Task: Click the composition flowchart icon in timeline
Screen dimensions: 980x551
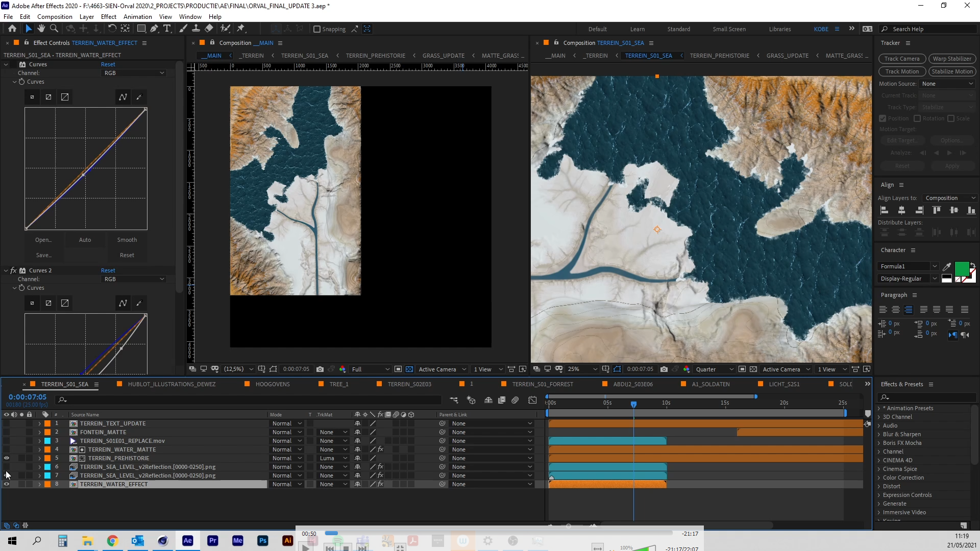Action: [x=454, y=400]
